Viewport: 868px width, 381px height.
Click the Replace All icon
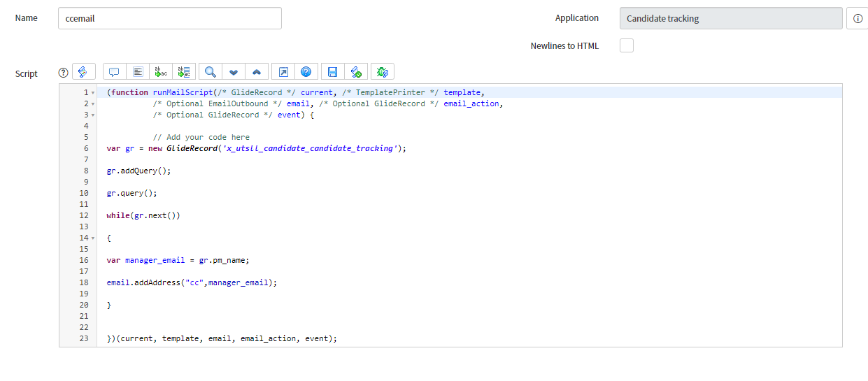tap(184, 71)
